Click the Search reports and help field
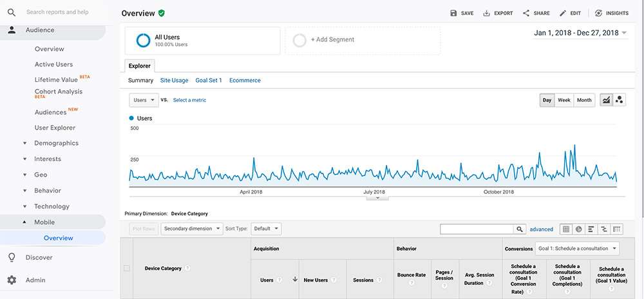Screen dimensions: 644x299 (57, 12)
